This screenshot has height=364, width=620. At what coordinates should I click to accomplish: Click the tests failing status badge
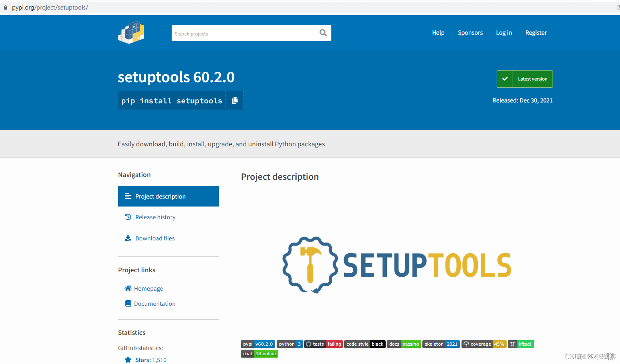(323, 344)
